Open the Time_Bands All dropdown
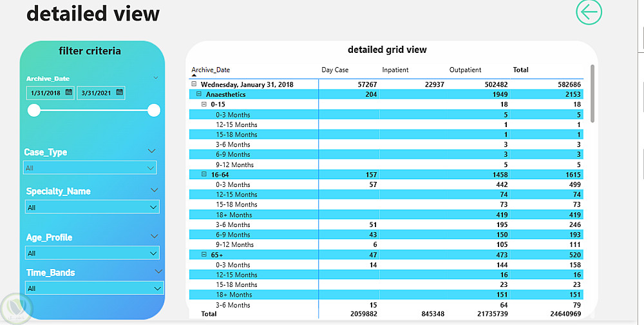 pyautogui.click(x=95, y=288)
